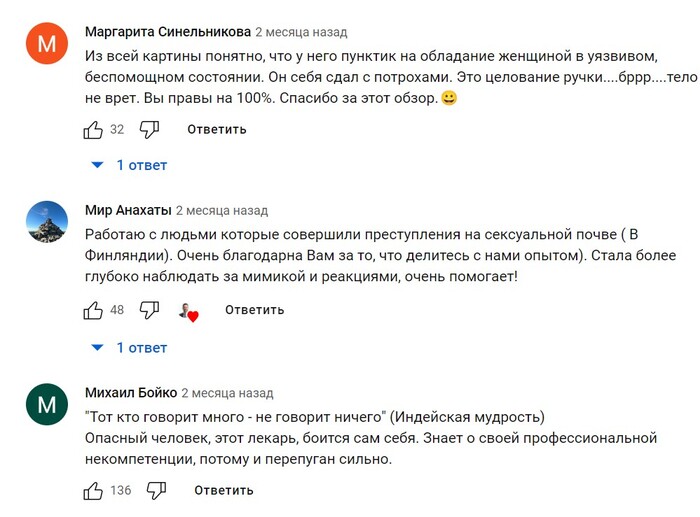Click the blue arrow beside the first 1 ответ
Screen dimensions: 700x517
pyautogui.click(x=97, y=165)
